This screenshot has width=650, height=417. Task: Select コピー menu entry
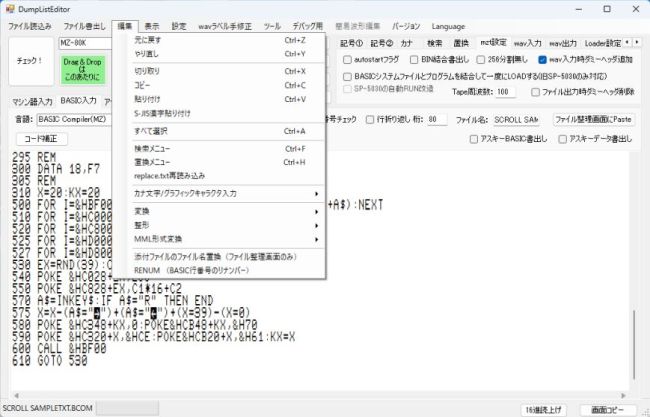(226, 85)
